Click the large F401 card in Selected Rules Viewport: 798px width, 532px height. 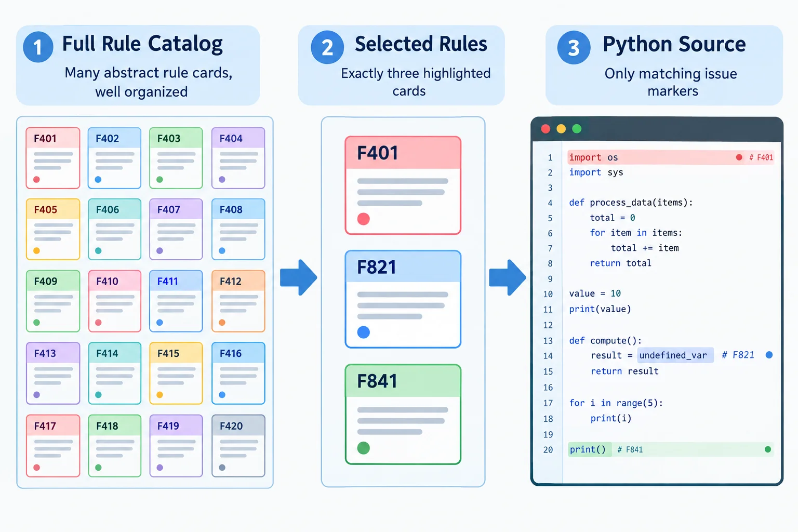(403, 185)
